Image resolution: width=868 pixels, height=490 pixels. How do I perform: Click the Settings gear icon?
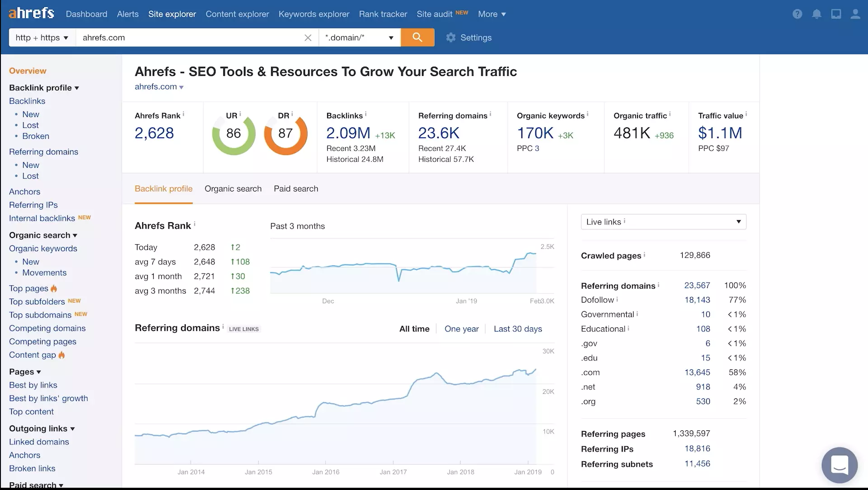(451, 37)
